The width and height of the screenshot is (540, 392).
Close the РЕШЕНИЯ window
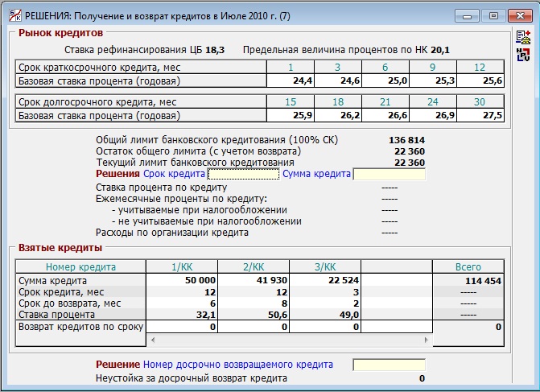coord(521,16)
